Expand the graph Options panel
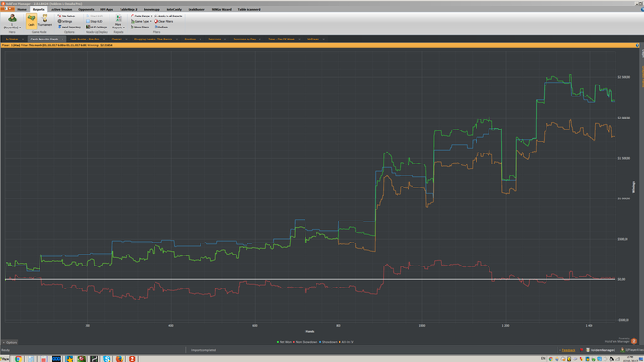This screenshot has width=644, height=362. (x=10, y=342)
